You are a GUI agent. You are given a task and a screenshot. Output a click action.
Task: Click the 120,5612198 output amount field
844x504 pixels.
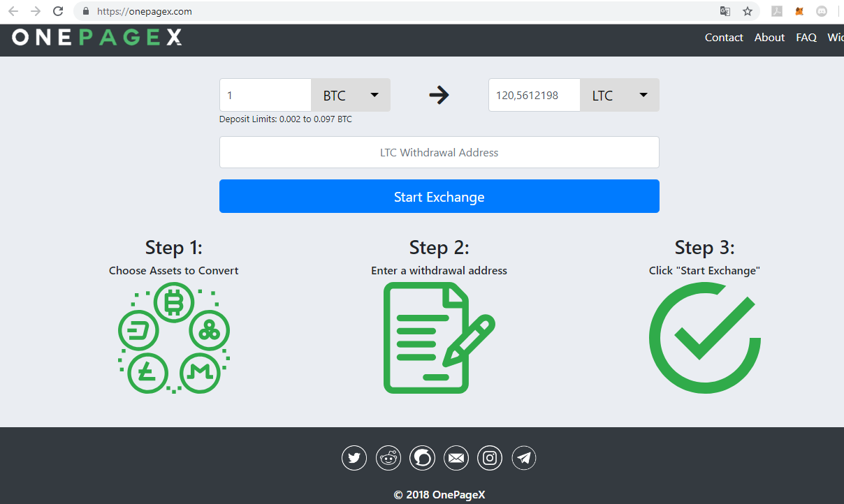click(x=534, y=95)
